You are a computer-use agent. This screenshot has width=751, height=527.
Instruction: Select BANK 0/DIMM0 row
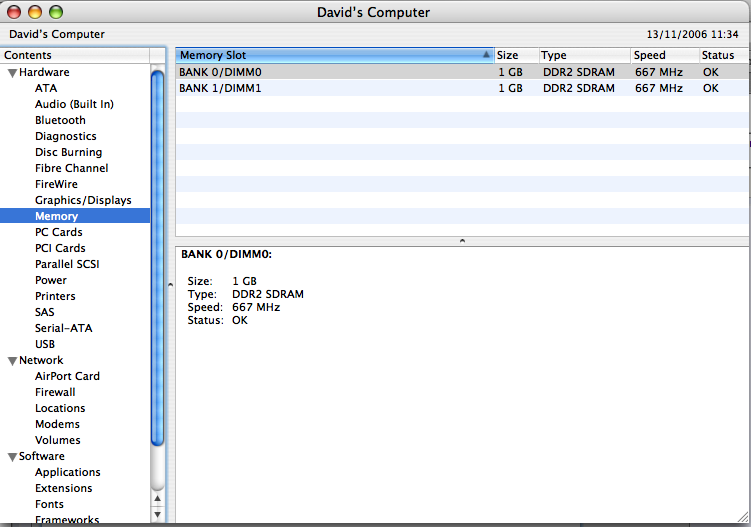[x=462, y=72]
